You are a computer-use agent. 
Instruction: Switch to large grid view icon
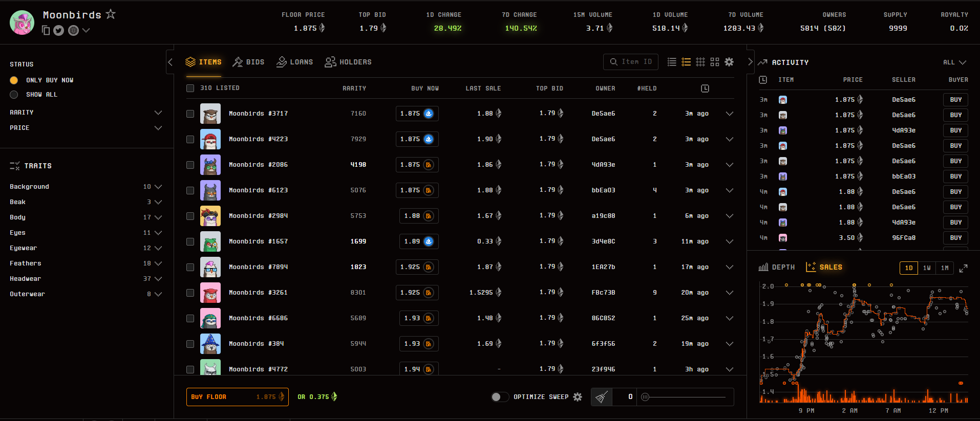coord(715,62)
